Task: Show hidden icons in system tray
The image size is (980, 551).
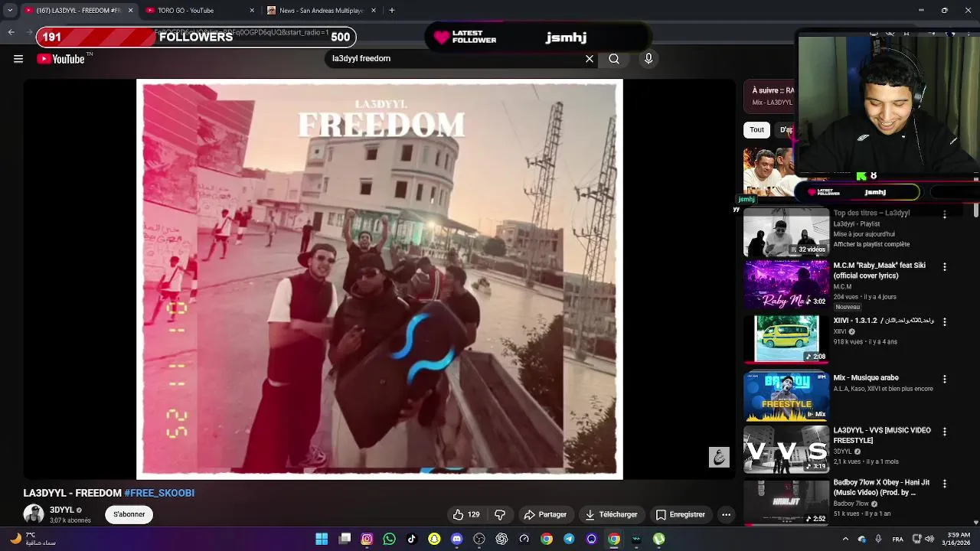Action: [x=847, y=539]
